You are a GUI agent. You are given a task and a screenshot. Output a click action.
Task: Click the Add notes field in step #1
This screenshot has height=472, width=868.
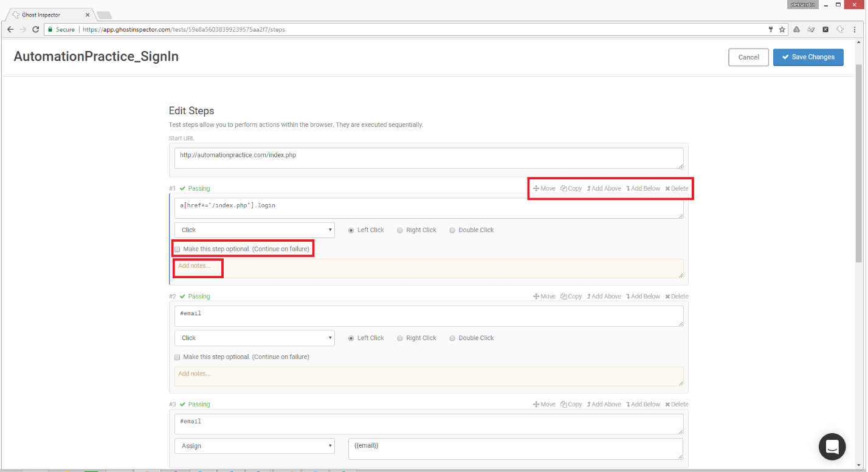pyautogui.click(x=429, y=268)
